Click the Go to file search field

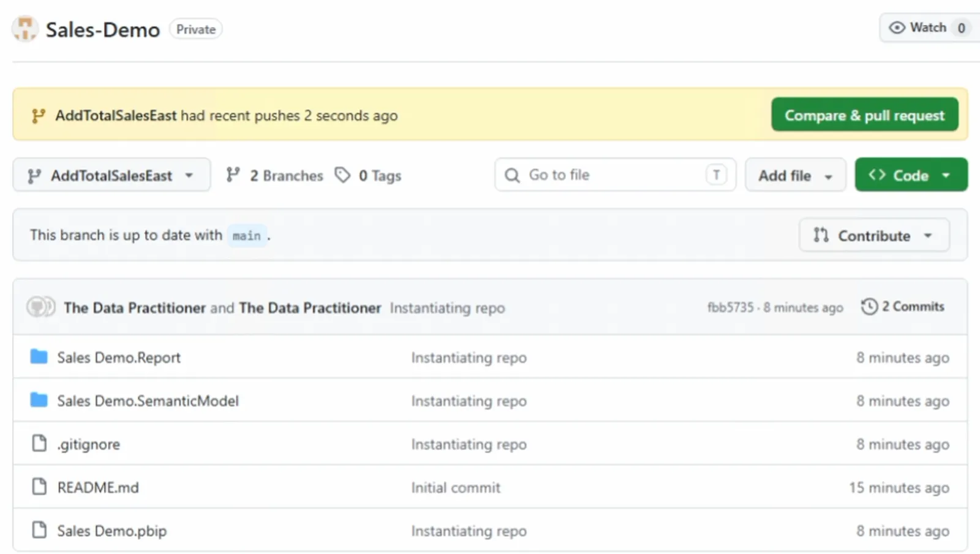coord(615,175)
